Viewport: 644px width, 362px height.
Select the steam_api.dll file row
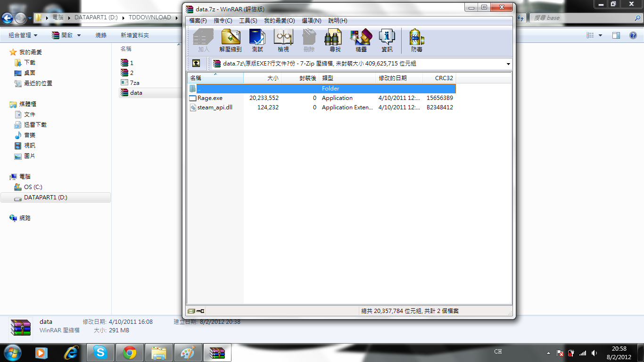tap(322, 107)
